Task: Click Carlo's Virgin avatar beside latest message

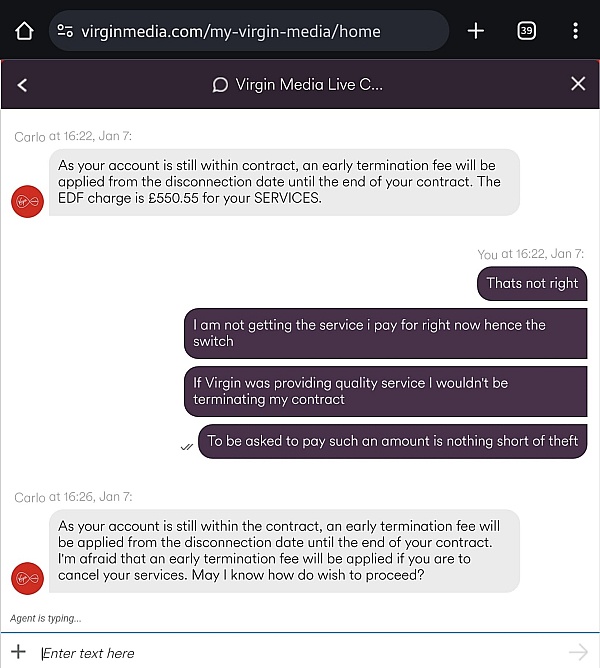Action: [x=27, y=578]
